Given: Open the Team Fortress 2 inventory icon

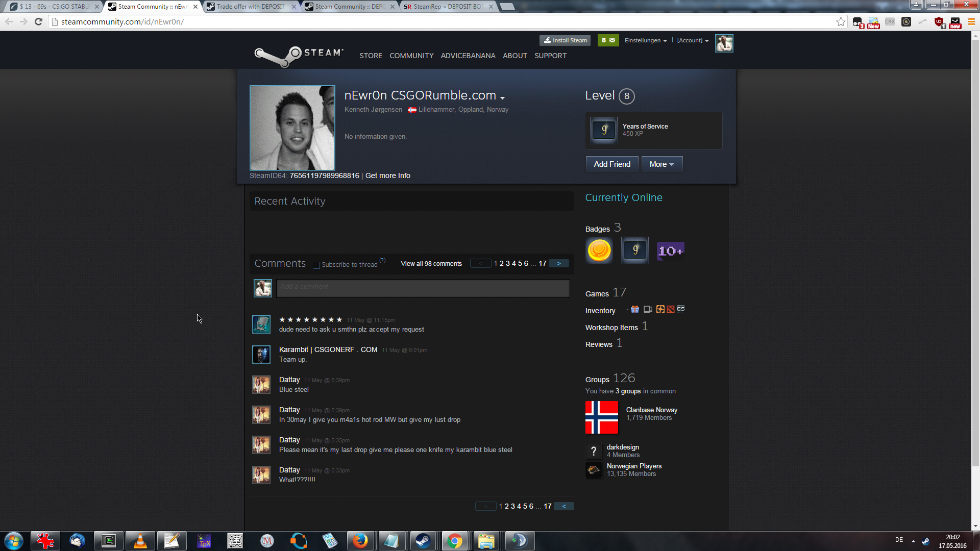Looking at the screenshot, I should [x=660, y=309].
